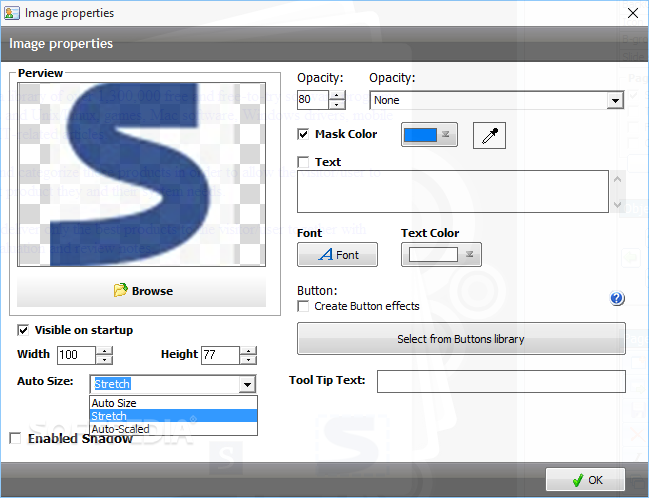Enable the Enabled Shadow checkbox
The height and width of the screenshot is (498, 649).
pos(15,438)
